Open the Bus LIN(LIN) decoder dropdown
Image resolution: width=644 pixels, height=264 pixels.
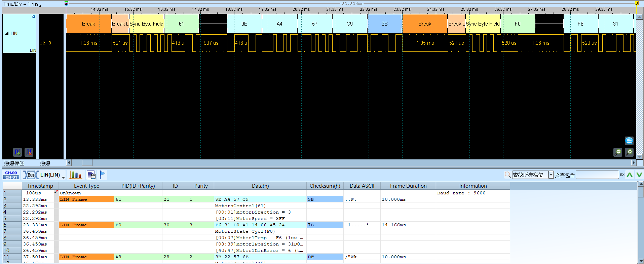click(x=63, y=177)
